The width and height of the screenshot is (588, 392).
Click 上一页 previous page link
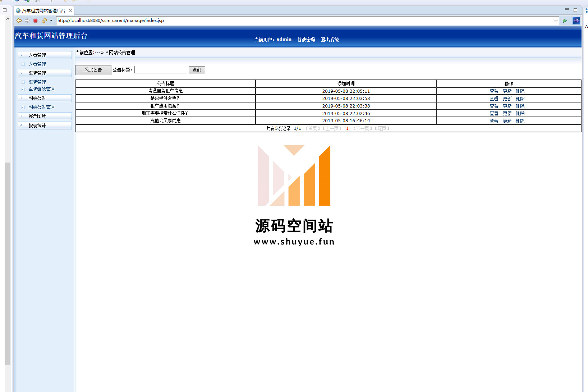332,128
